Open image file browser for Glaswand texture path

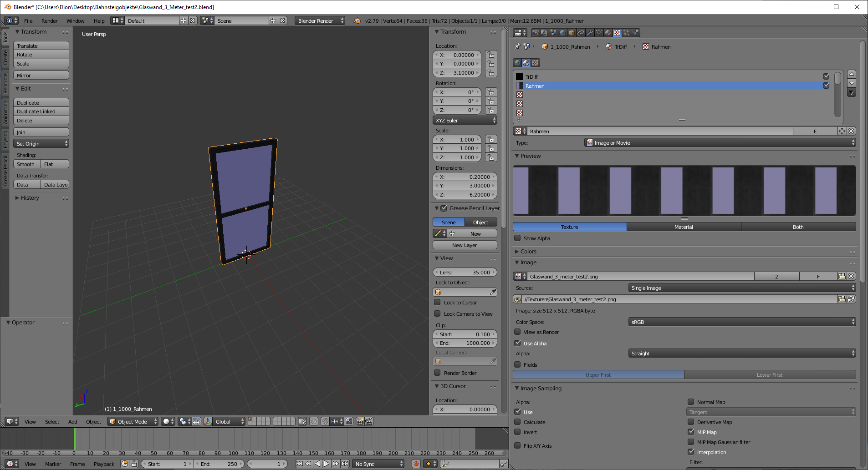[x=842, y=299]
